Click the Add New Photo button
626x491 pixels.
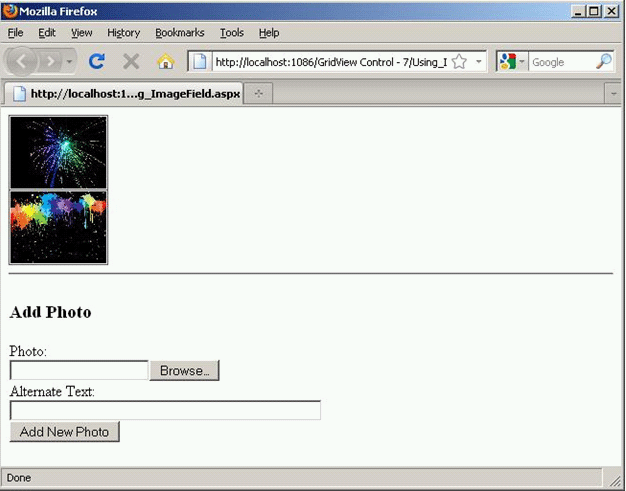pos(64,432)
